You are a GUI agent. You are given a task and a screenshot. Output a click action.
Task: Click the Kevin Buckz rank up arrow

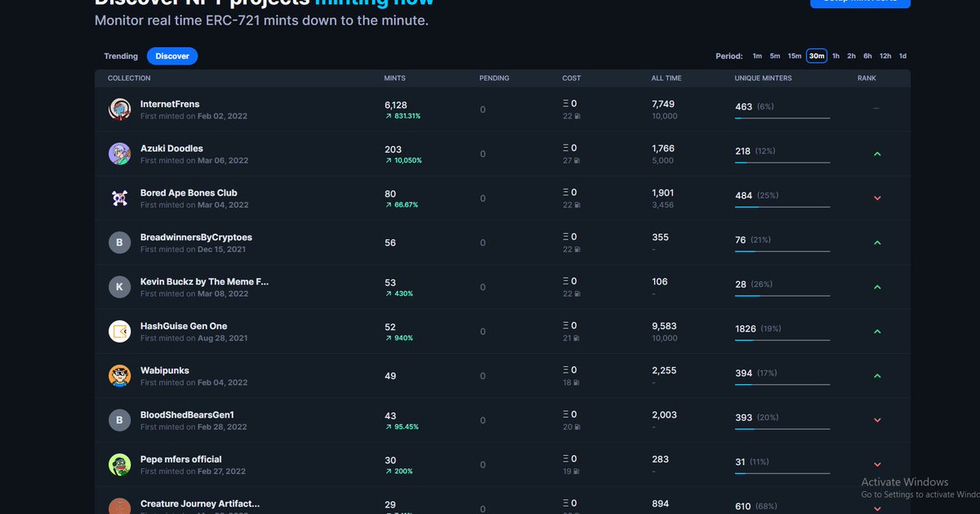[x=877, y=287]
